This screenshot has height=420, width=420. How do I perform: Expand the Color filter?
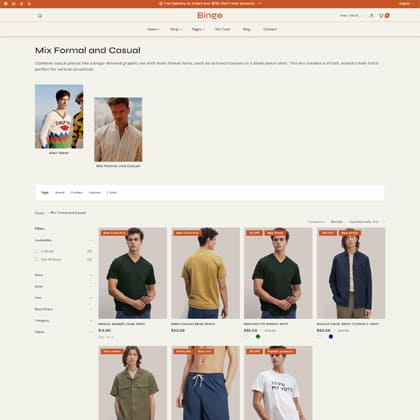63,286
